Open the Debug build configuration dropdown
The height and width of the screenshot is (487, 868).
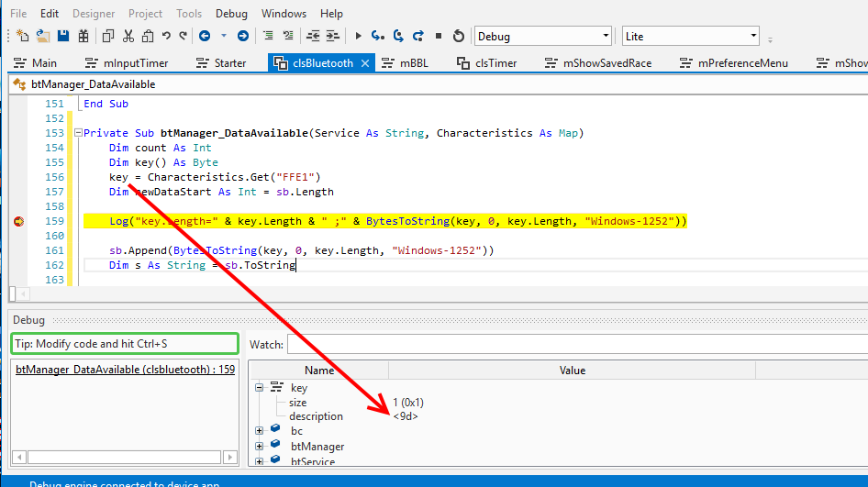coord(605,36)
